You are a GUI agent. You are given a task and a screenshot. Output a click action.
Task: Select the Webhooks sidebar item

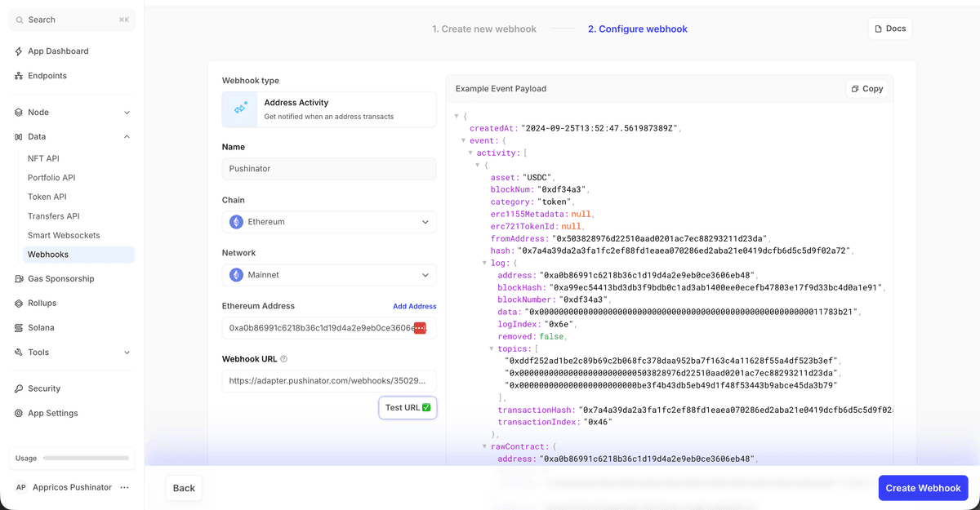click(x=78, y=255)
